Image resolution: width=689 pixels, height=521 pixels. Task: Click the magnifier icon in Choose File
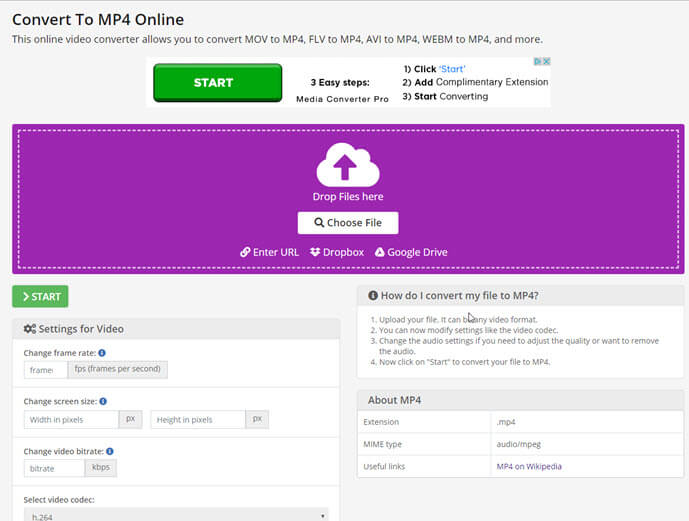tap(319, 223)
